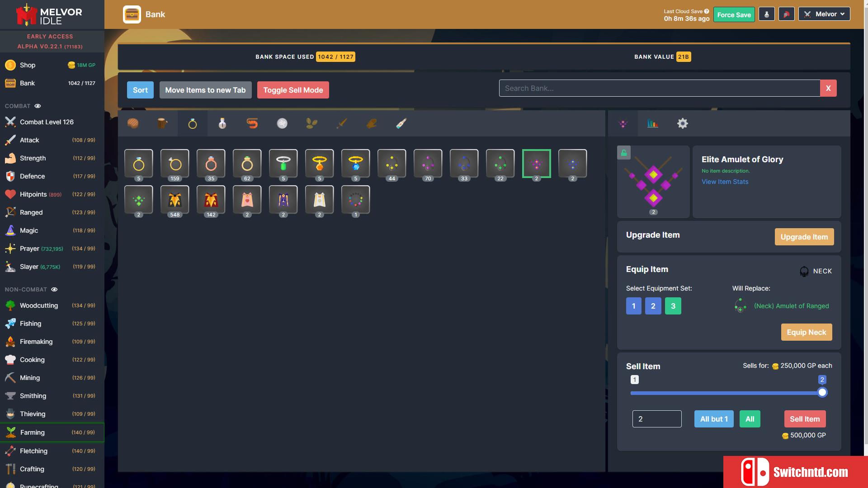This screenshot has height=488, width=868.
Task: Toggle combat skills visibility eye
Action: pyautogui.click(x=38, y=106)
